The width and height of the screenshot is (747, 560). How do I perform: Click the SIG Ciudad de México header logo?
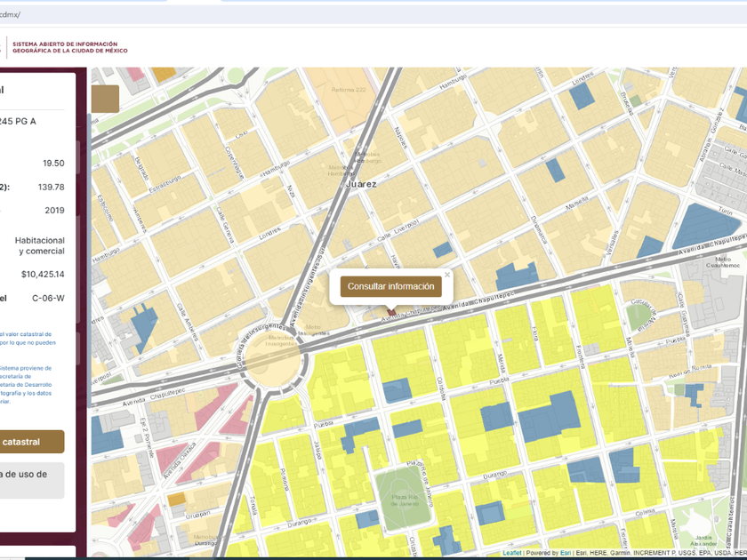(69, 47)
